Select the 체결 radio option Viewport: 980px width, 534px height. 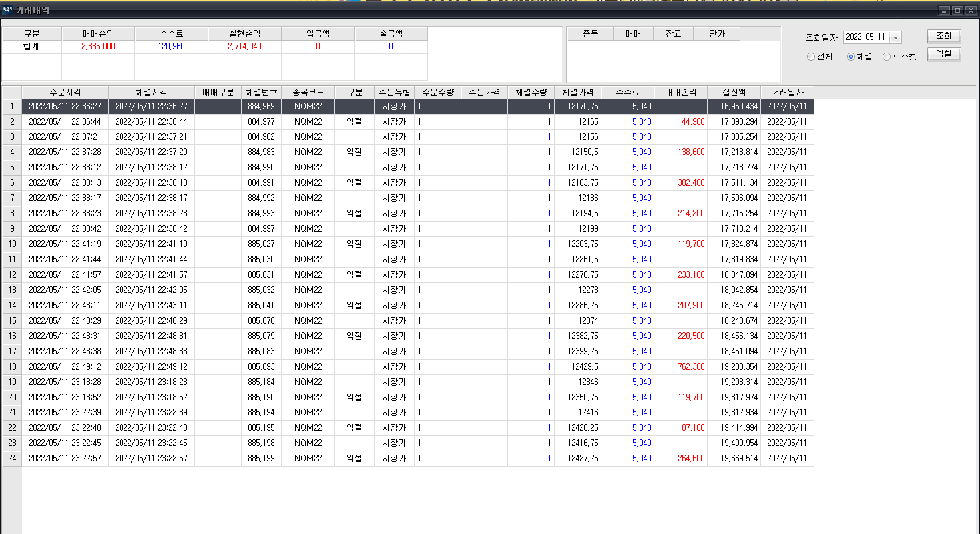pyautogui.click(x=859, y=57)
